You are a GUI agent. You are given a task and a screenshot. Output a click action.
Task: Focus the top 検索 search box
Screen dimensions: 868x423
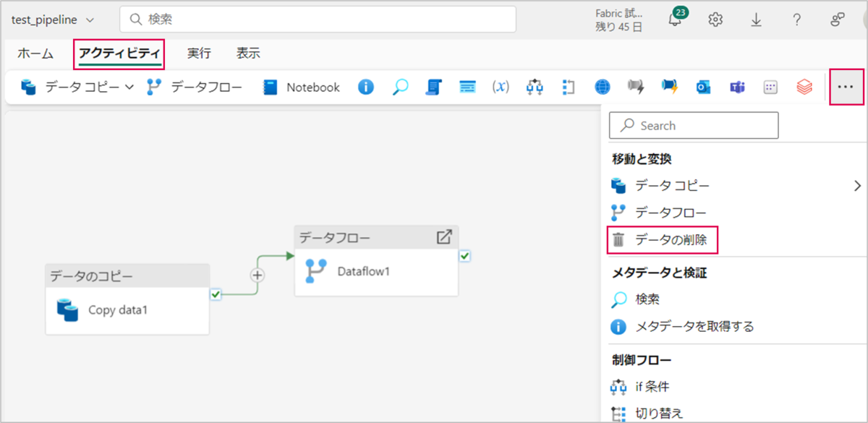point(318,20)
